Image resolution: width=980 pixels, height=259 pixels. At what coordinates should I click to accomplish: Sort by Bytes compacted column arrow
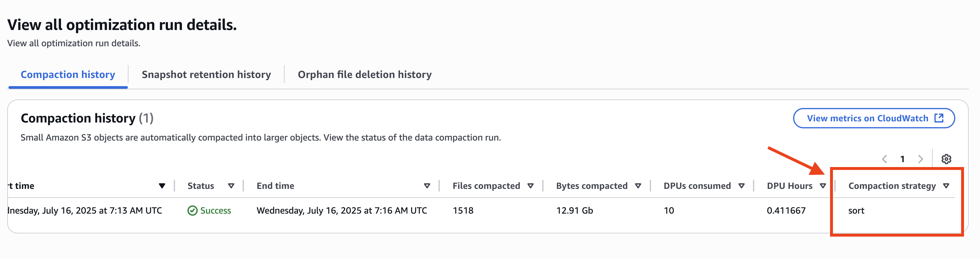coord(638,186)
